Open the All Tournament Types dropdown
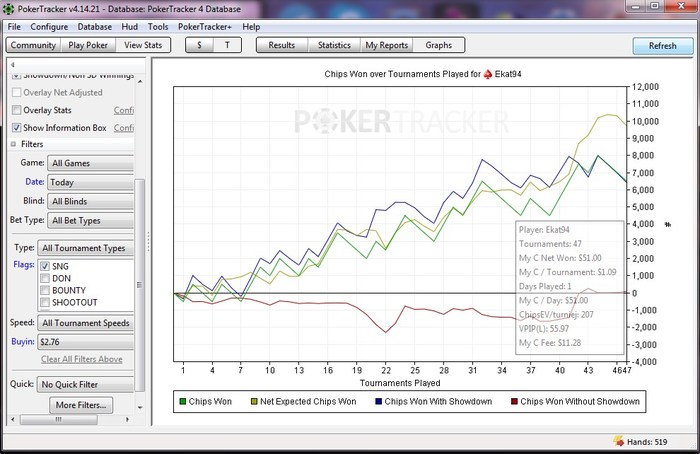The height and width of the screenshot is (454, 700). (x=86, y=248)
